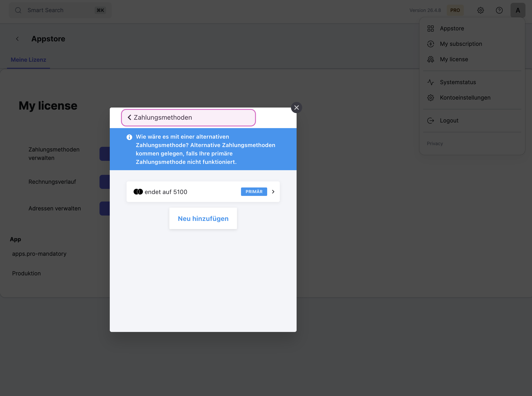The height and width of the screenshot is (396, 532).
Task: Click the My license badge icon
Action: 430,59
